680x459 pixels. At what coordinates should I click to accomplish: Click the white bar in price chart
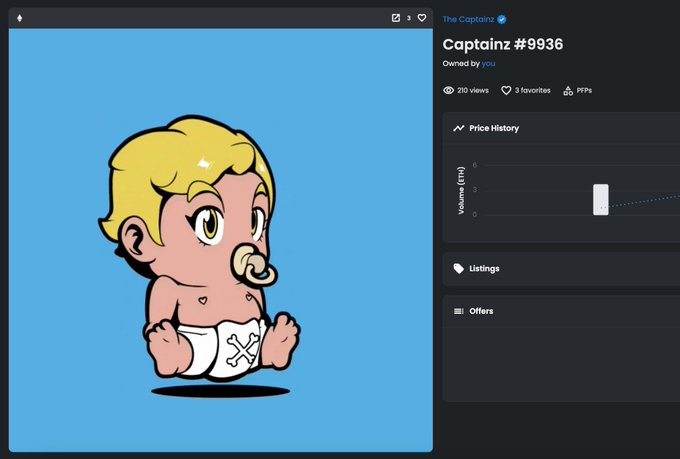point(601,200)
